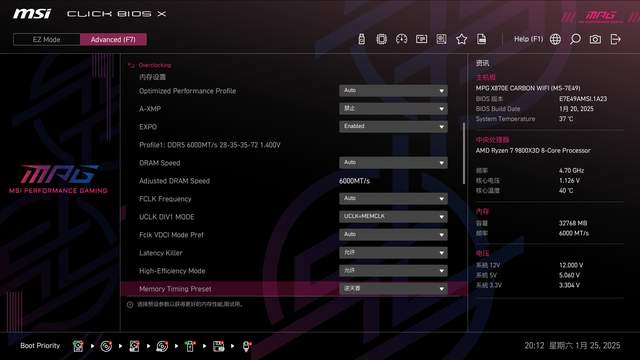This screenshot has width=640, height=360.
Task: Select hard disk icon beside Boot Priority label
Action: tap(78, 346)
